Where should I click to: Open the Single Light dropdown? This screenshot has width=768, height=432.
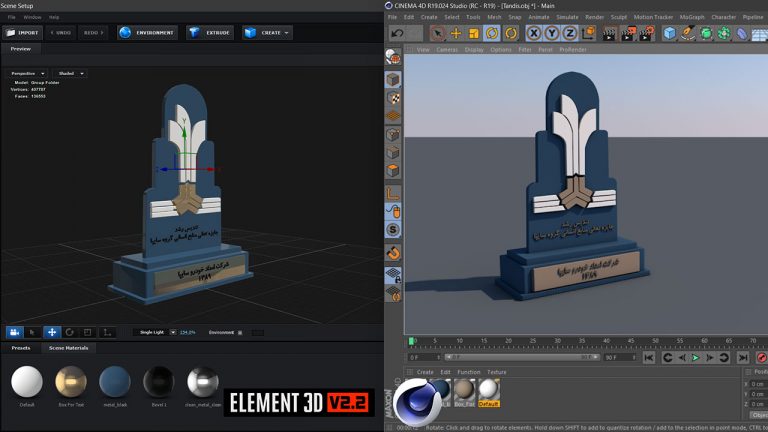pyautogui.click(x=156, y=333)
